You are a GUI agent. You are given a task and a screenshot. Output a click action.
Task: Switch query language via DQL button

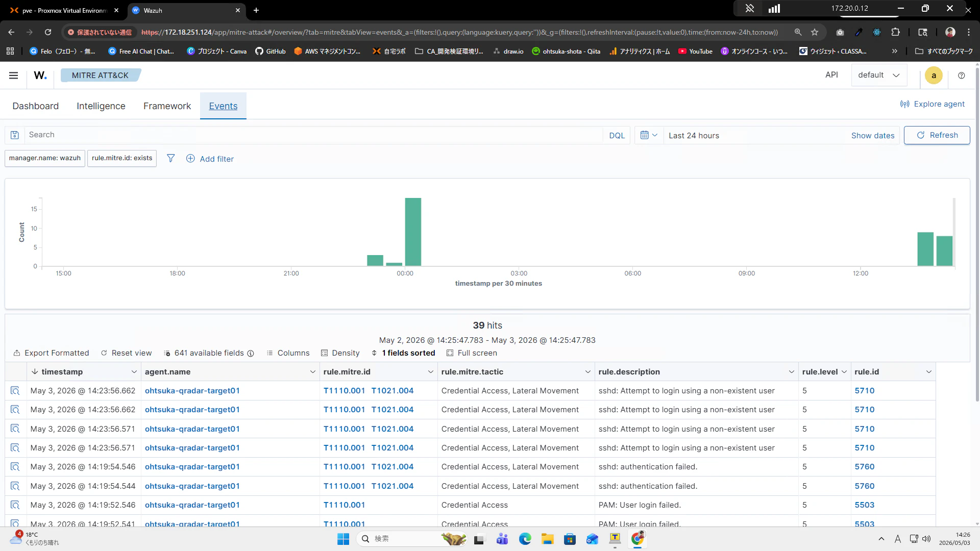[617, 135]
